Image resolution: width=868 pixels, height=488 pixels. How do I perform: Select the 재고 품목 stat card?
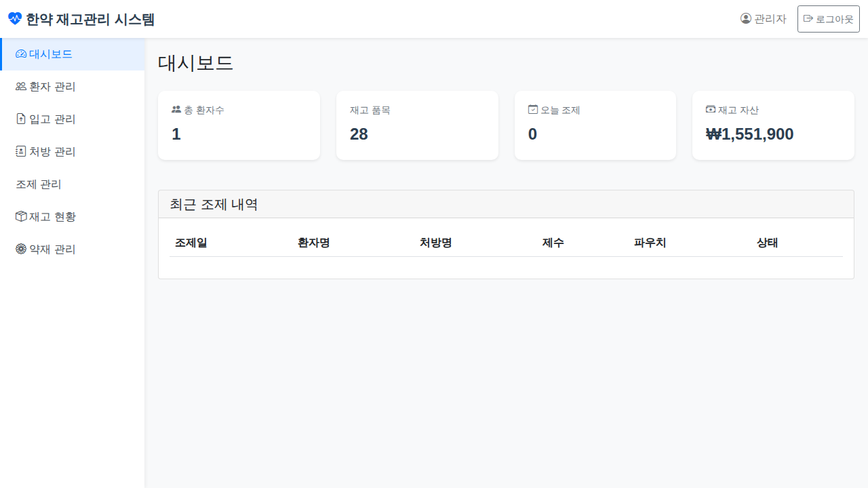tap(417, 125)
